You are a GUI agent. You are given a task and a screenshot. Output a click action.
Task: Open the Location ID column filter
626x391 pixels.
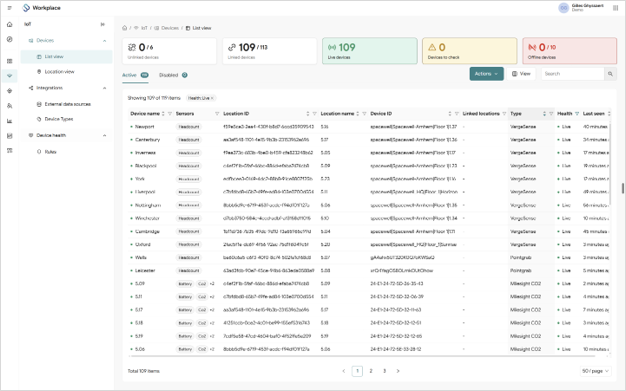click(x=315, y=114)
